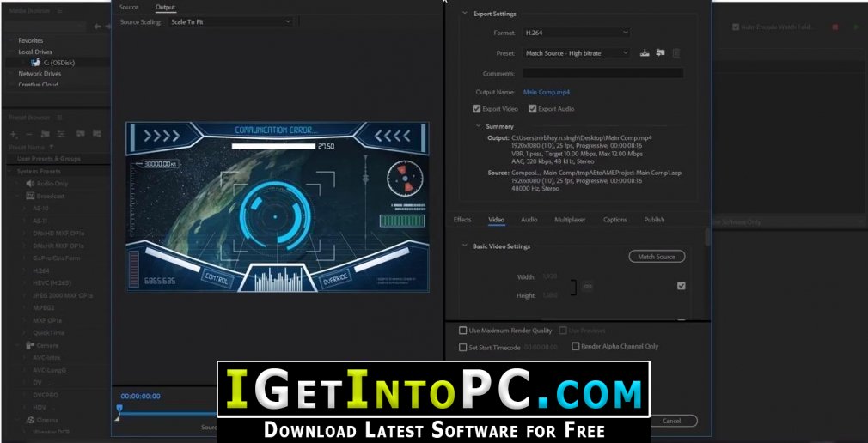This screenshot has width=868, height=443.
Task: Click the Delete Preset trash icon
Action: coord(675,53)
